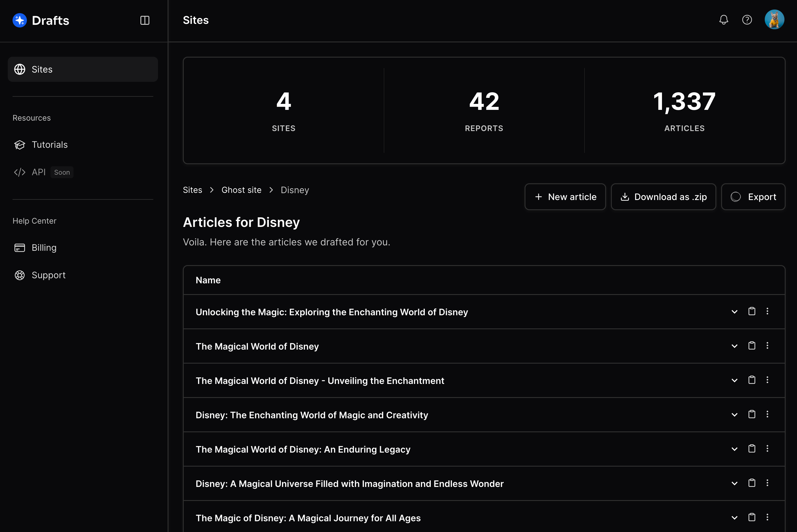This screenshot has height=532, width=797.
Task: Open 'The Magical World of Disney: An Enduring Legacy' title
Action: 303,449
